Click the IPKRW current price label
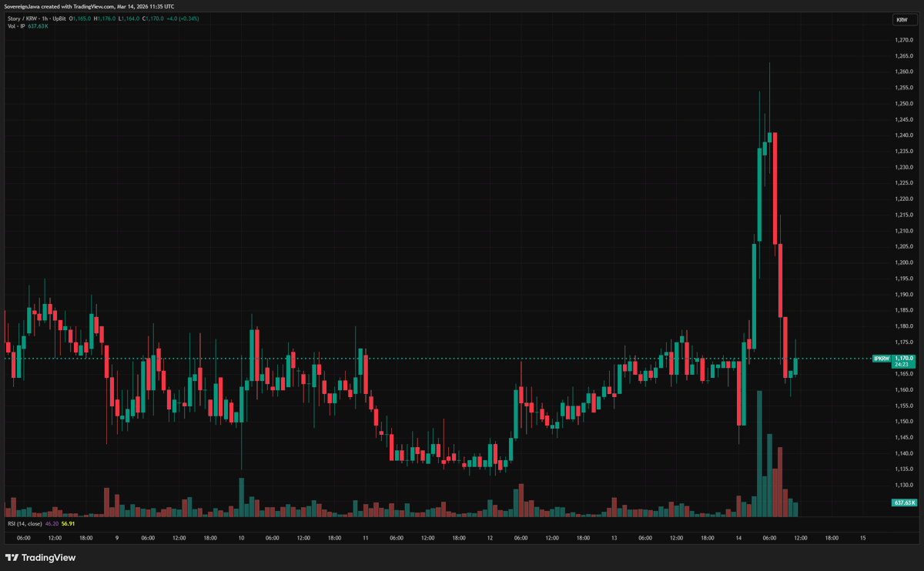The width and height of the screenshot is (924, 571). (x=882, y=359)
